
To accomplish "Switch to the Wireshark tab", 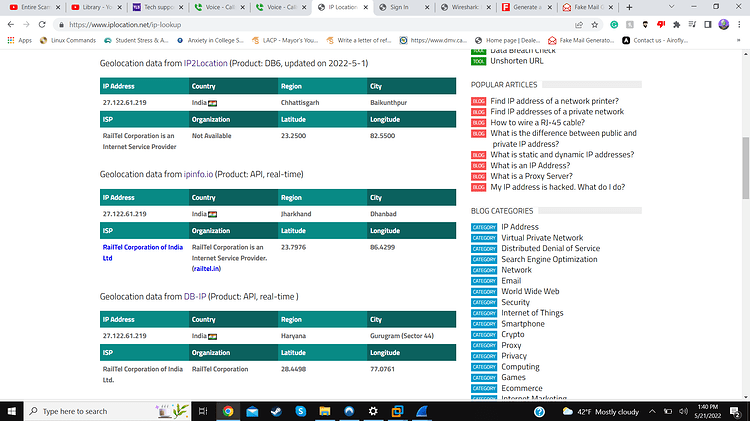I will pyautogui.click(x=465, y=7).
